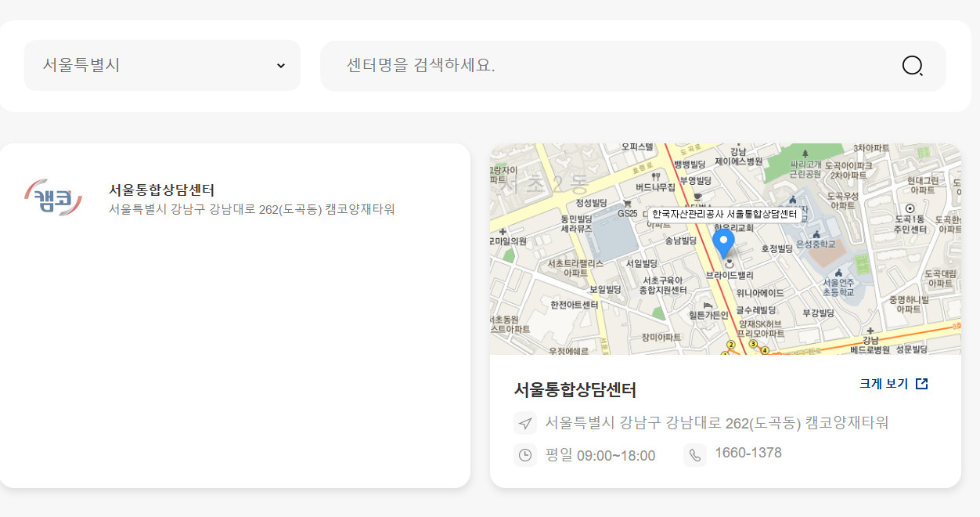Click 호정빌딩 label on the map
980x517 pixels.
(777, 249)
